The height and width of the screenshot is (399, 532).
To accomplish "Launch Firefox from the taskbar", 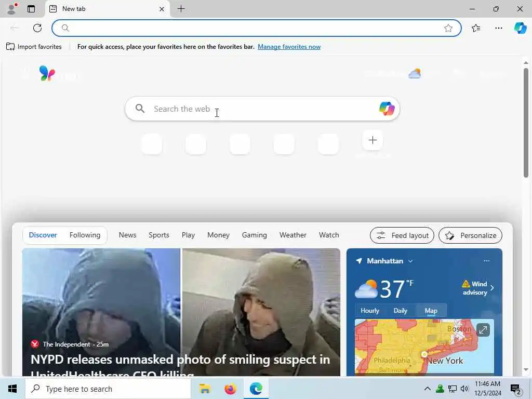I will click(230, 389).
